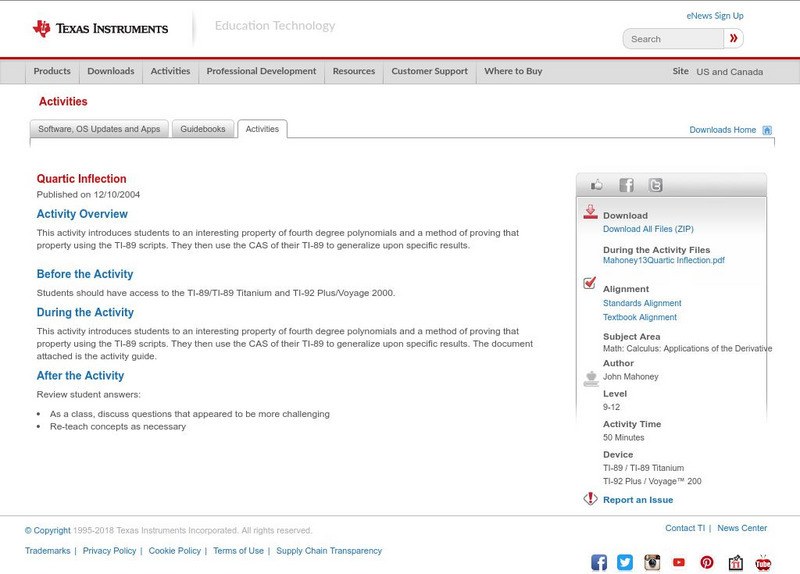Go to the Downloads Home link

(722, 130)
